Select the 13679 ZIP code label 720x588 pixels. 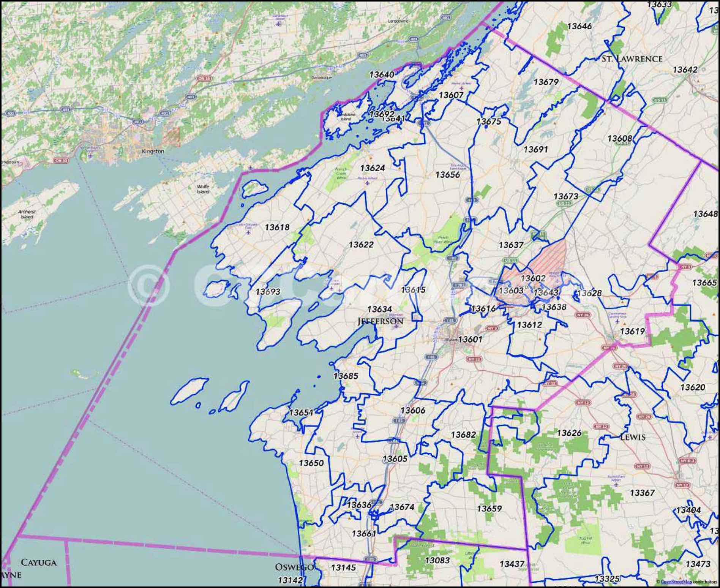pyautogui.click(x=546, y=82)
